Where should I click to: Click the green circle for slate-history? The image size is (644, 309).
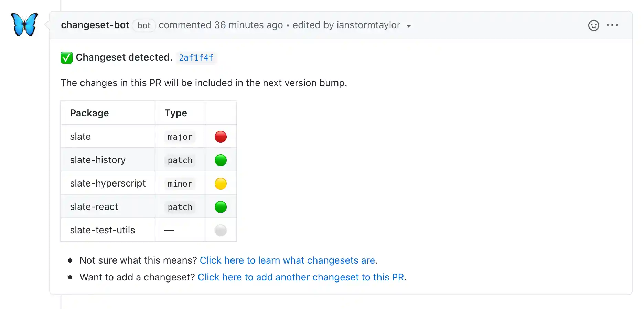point(221,160)
